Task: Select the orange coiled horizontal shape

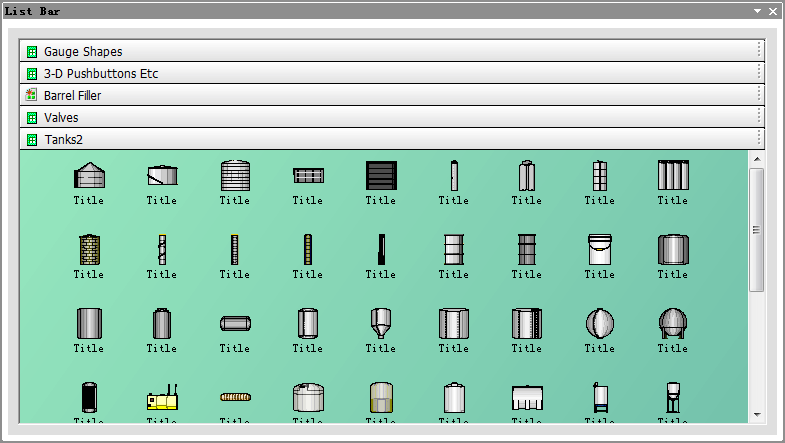Action: (234, 397)
